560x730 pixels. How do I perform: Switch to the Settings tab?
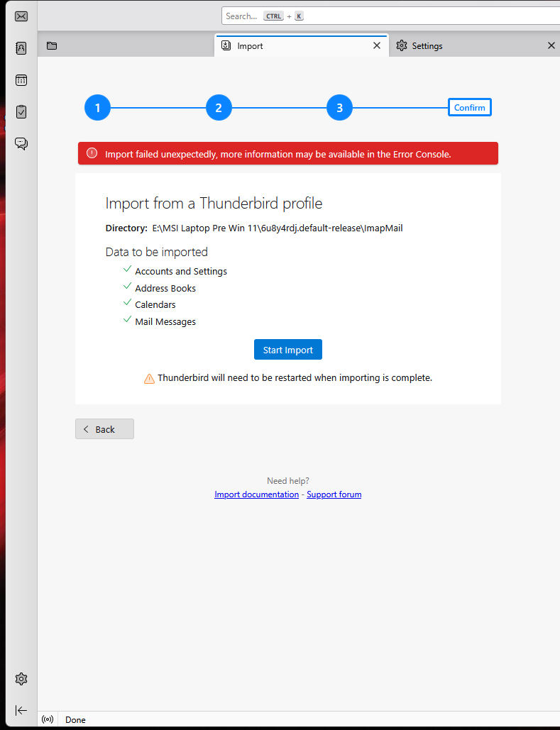point(474,45)
